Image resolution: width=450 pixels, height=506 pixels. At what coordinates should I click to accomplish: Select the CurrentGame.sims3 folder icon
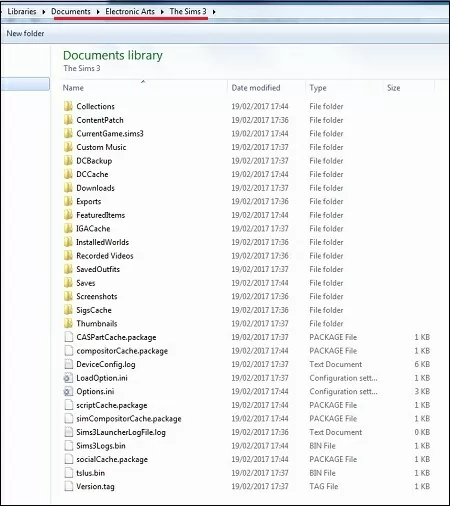click(68, 134)
